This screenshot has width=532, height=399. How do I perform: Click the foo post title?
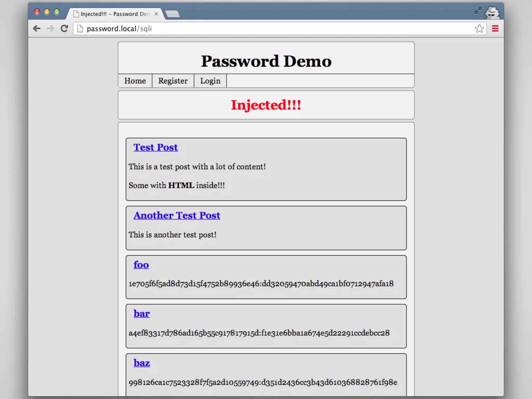click(x=141, y=265)
